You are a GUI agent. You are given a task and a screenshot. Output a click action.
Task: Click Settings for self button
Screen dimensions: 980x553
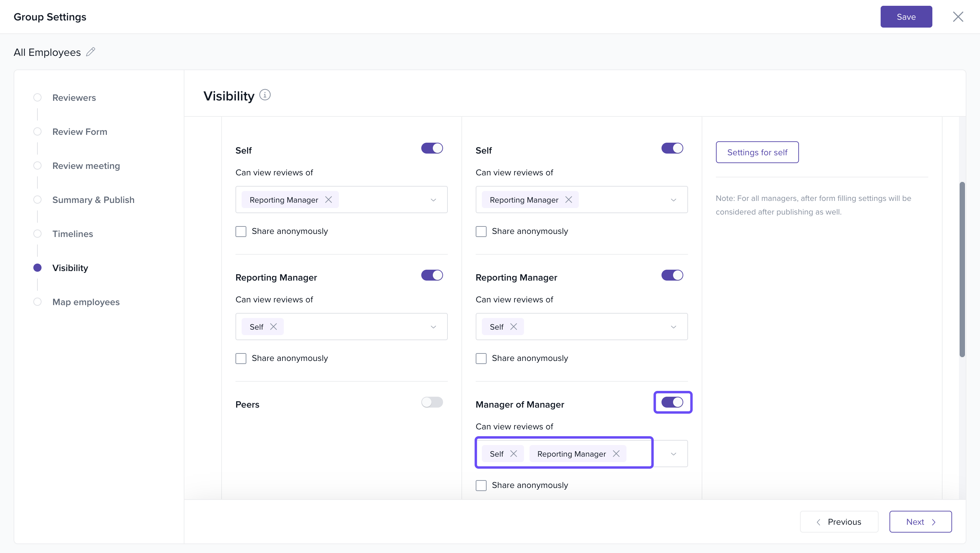tap(757, 152)
